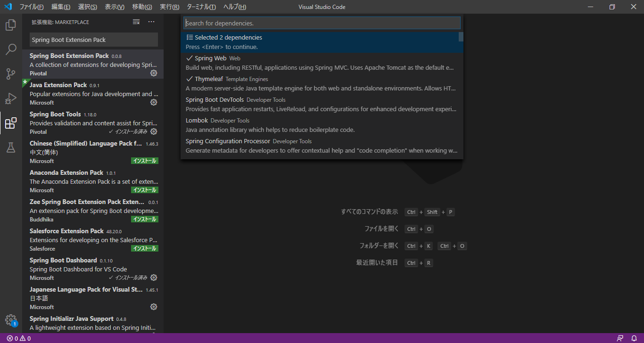Open the notifications bell in status bar
Screen dimensions: 644x343
pos(634,338)
